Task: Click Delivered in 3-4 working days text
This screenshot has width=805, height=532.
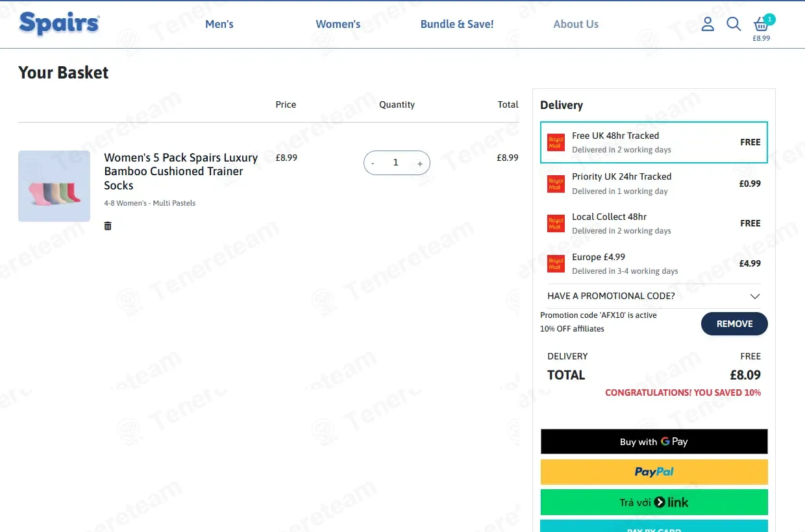Action: 625,271
